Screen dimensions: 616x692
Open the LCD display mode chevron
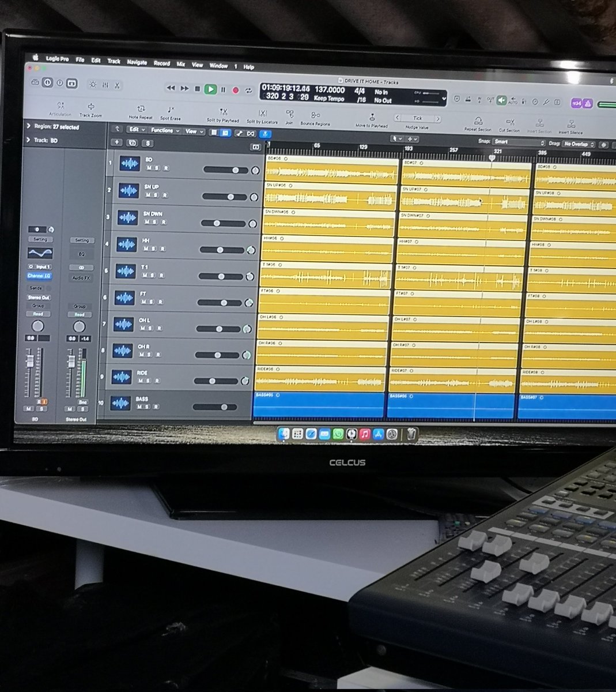443,99
